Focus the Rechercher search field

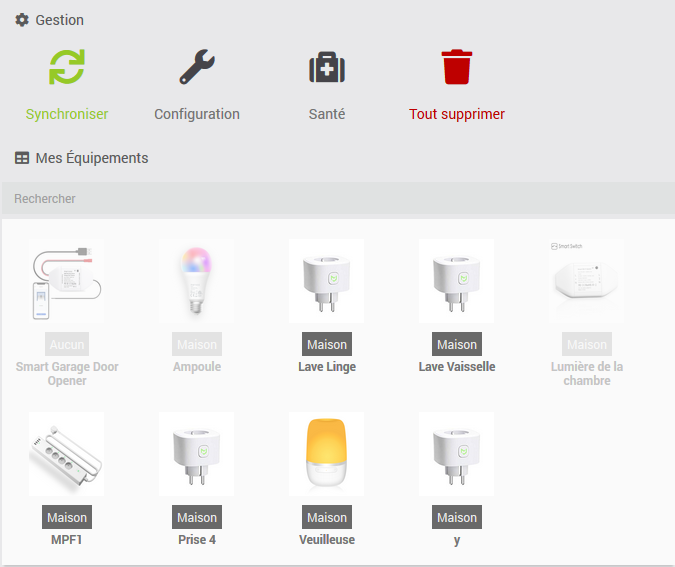click(338, 198)
